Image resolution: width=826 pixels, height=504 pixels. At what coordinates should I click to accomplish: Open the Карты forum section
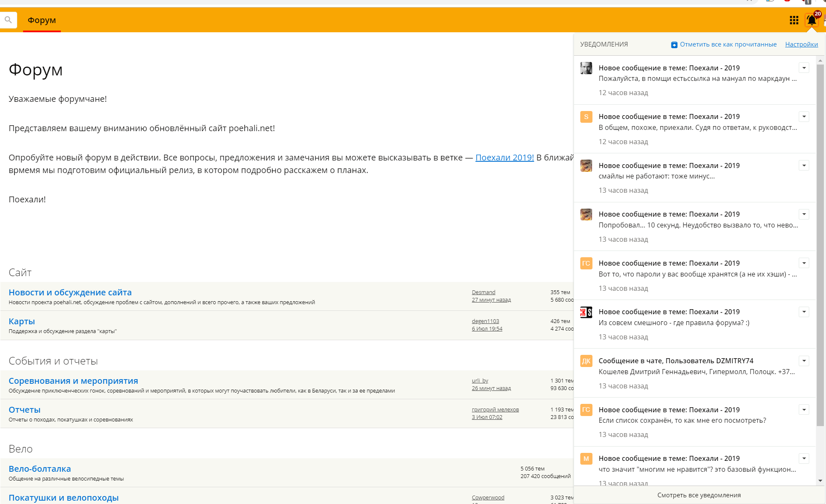pyautogui.click(x=22, y=321)
